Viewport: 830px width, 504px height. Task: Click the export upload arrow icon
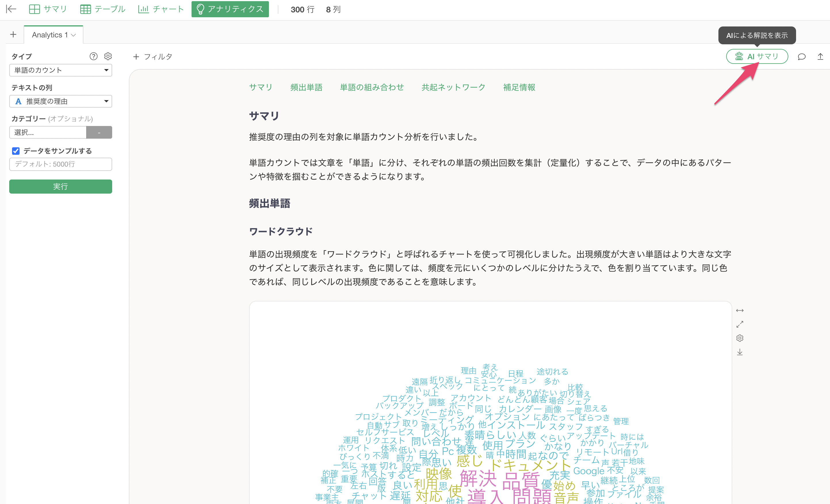(x=820, y=57)
